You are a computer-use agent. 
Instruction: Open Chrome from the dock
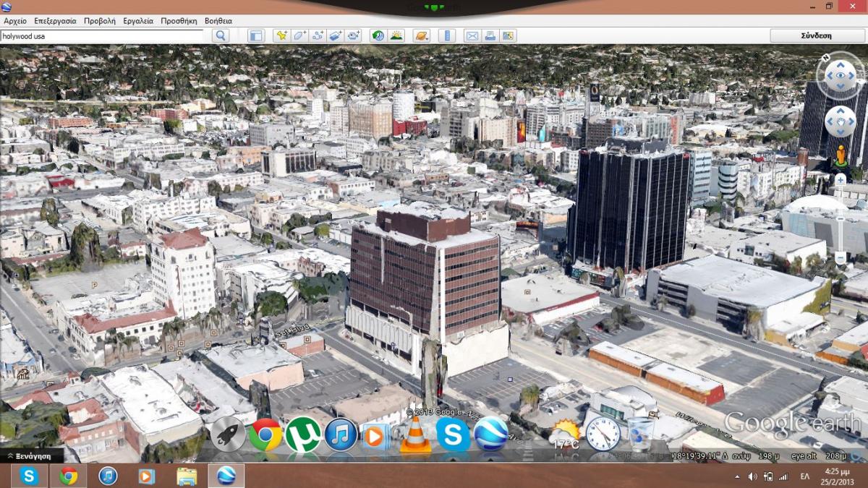265,435
